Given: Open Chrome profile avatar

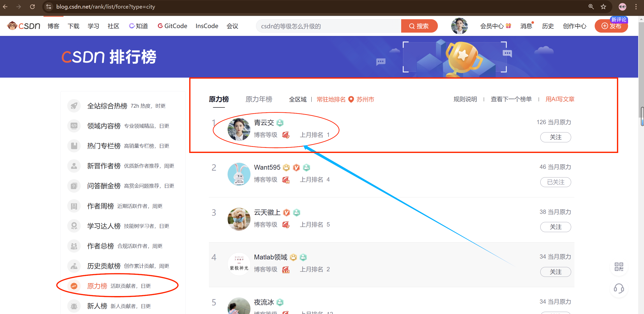Looking at the screenshot, I should coord(622,7).
